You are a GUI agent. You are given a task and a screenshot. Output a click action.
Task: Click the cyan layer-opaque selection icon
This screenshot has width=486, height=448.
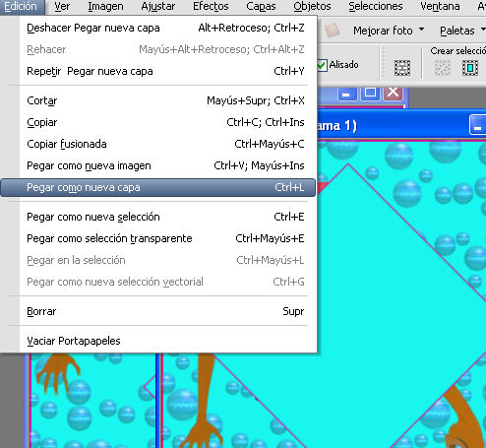tap(470, 68)
